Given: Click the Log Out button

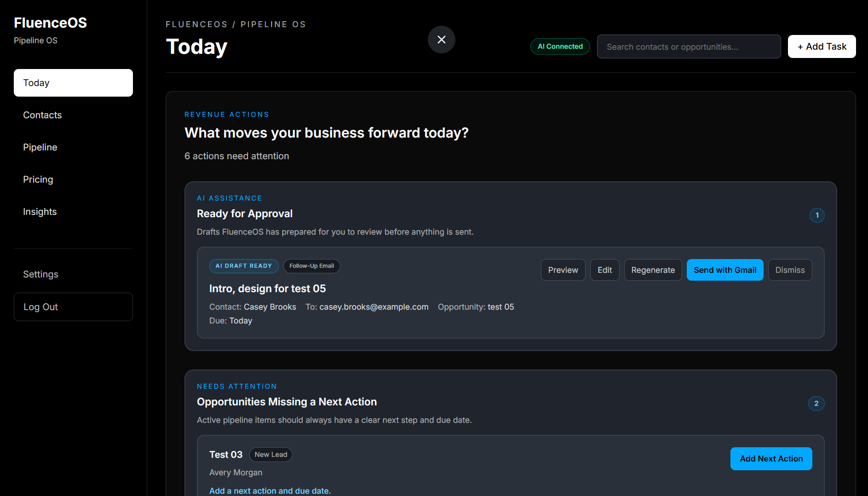Looking at the screenshot, I should click(x=73, y=307).
